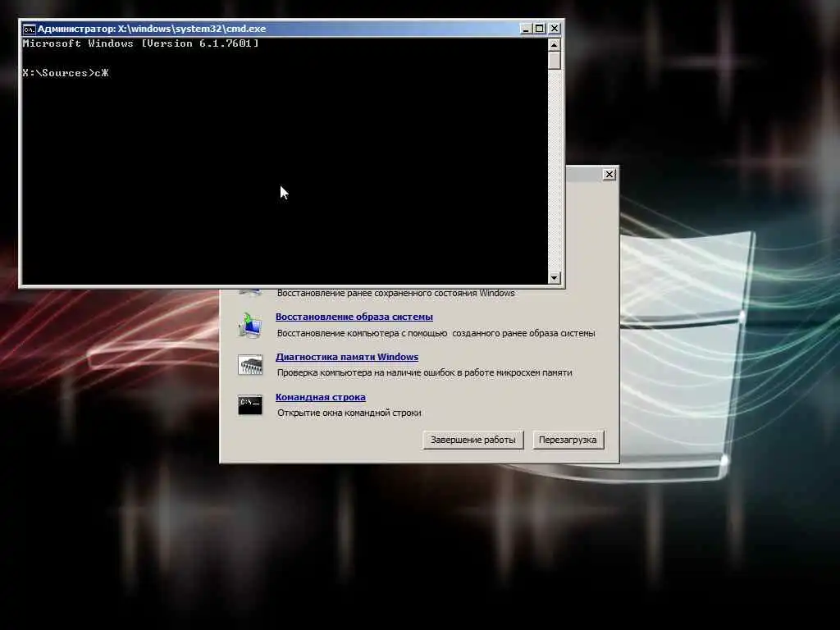Screen dimensions: 840x630
Task: Minimize the cmd.exe window
Action: 526,29
